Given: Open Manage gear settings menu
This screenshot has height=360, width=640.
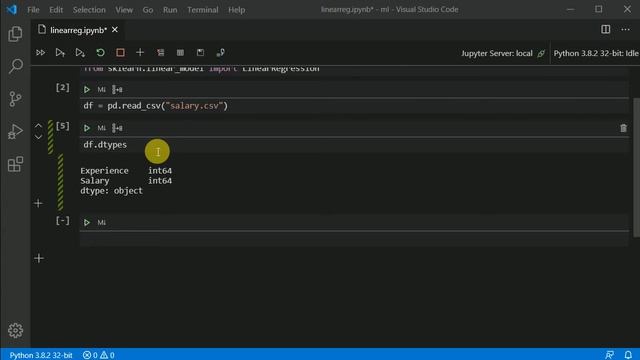Looking at the screenshot, I should [15, 330].
